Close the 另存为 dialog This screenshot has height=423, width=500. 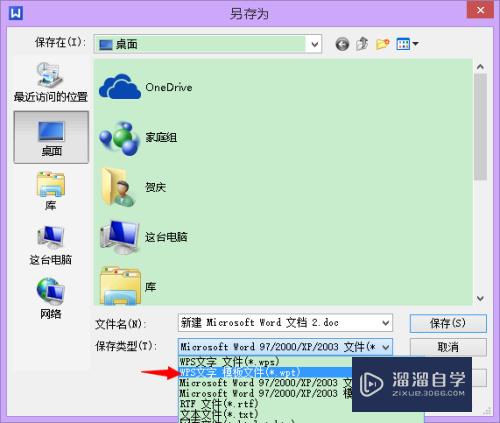coord(480,10)
